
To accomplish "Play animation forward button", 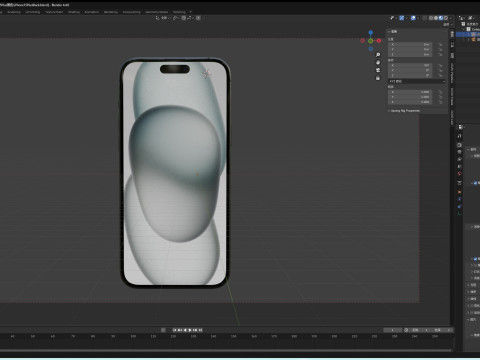I will (190, 330).
